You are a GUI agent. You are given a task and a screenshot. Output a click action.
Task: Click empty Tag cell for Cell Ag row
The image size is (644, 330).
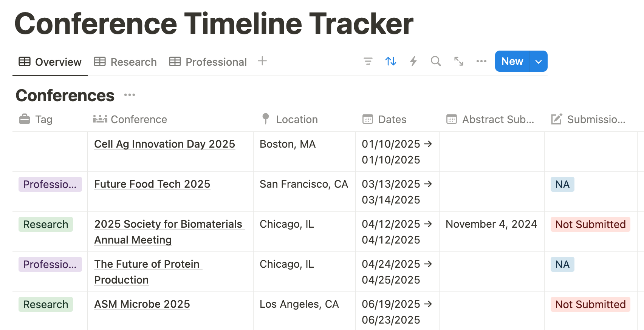[50, 152]
